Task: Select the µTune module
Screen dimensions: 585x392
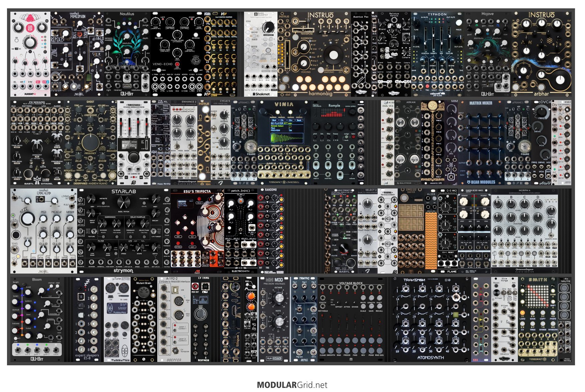Action: point(117,319)
